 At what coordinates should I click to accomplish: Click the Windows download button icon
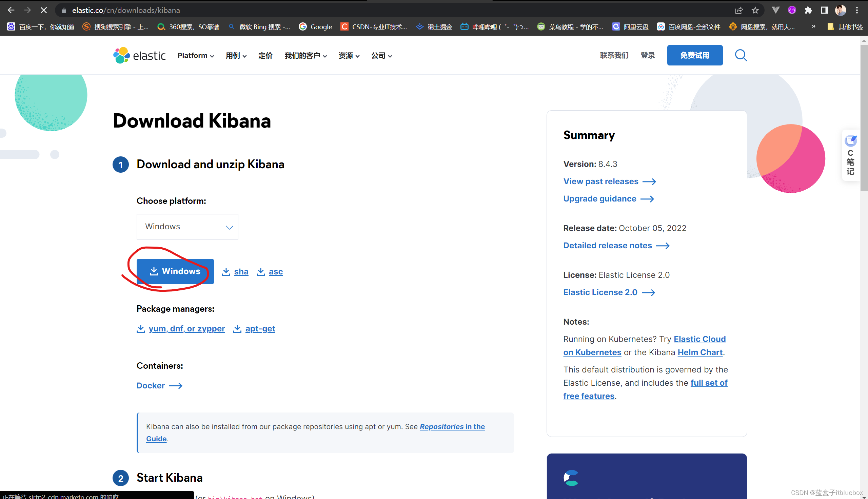coord(154,271)
